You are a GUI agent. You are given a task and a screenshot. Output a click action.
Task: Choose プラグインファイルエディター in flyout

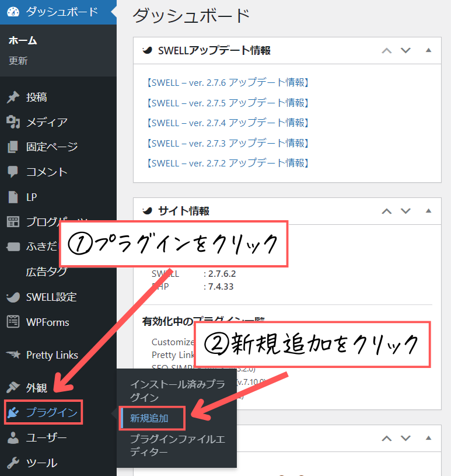click(x=177, y=446)
